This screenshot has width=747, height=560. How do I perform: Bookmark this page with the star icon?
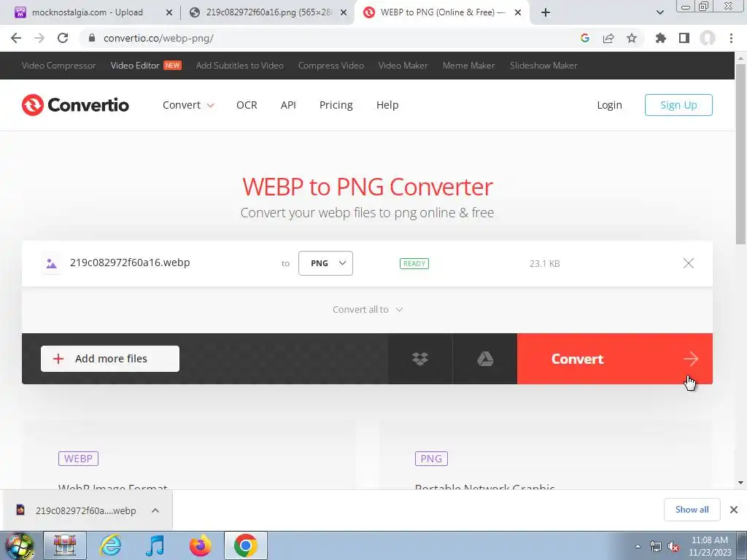point(632,38)
